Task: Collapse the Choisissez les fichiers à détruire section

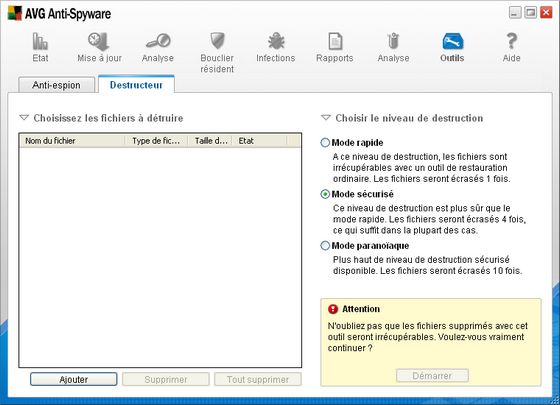Action: point(24,118)
